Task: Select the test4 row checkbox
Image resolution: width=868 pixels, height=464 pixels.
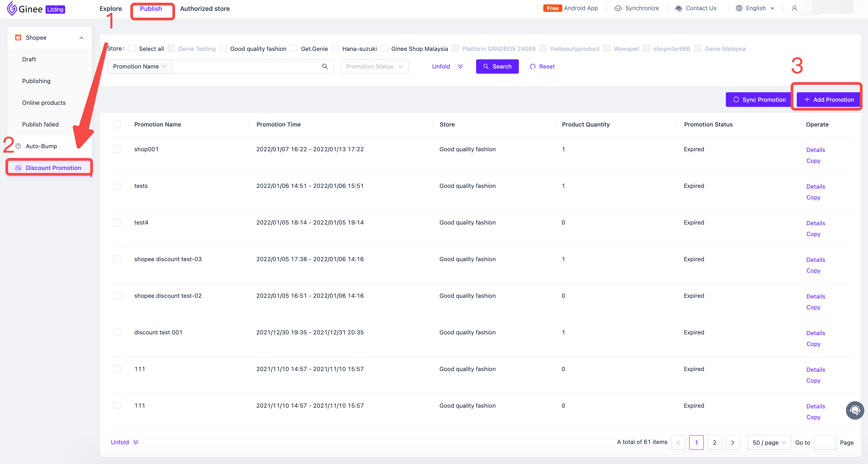Action: point(117,223)
